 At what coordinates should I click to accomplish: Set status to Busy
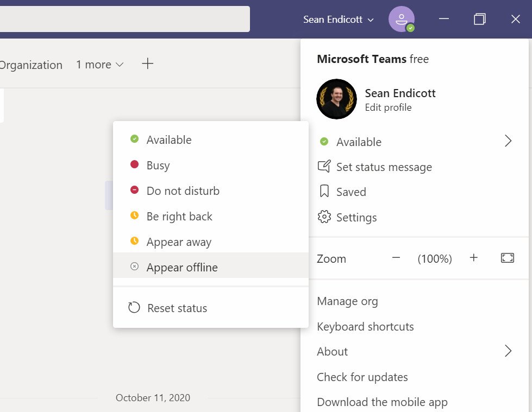(158, 166)
